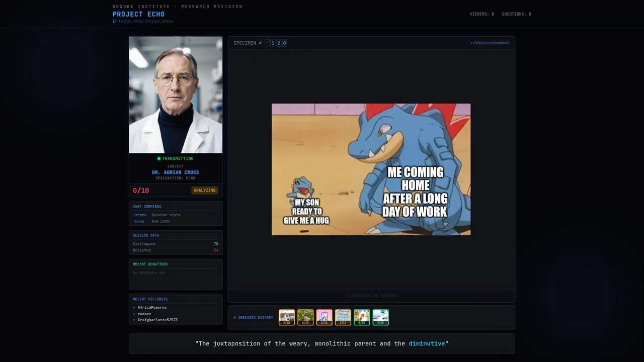Click the DR. ADRIAN CROSS name
Screen dimensions: 644x362
[x=176, y=172]
